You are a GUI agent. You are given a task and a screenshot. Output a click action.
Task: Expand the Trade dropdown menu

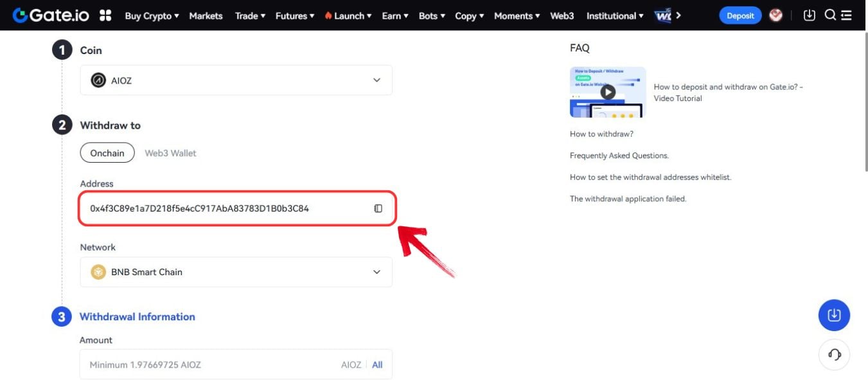(x=250, y=15)
